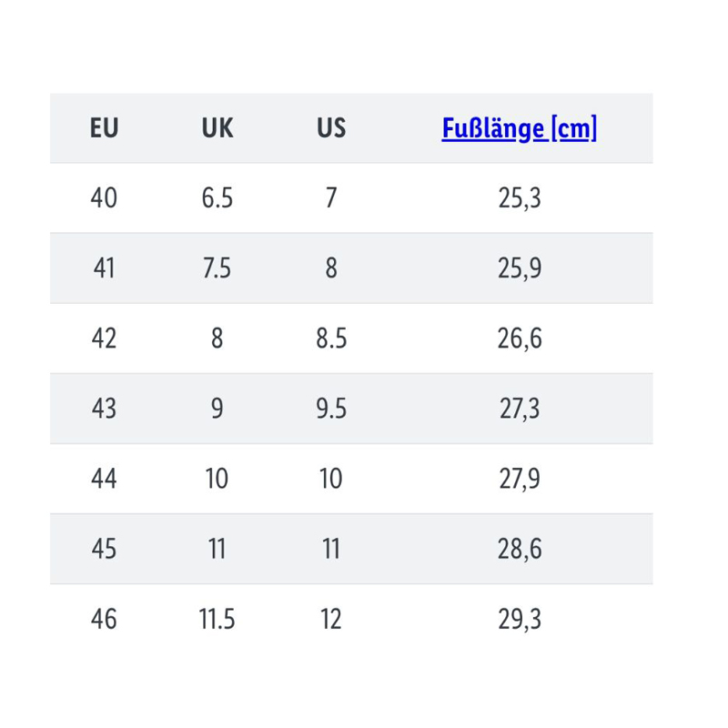Click foot length 25,3 cell
This screenshot has height=728, width=728.
[520, 198]
